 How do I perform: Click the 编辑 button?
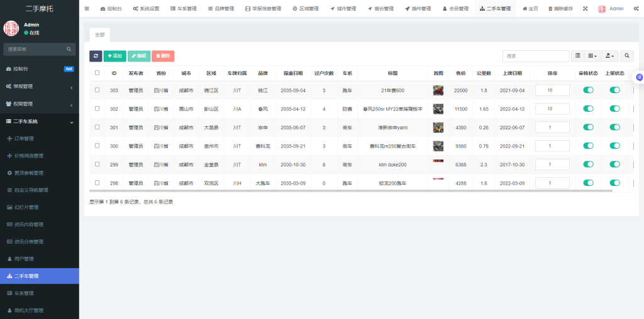click(139, 56)
